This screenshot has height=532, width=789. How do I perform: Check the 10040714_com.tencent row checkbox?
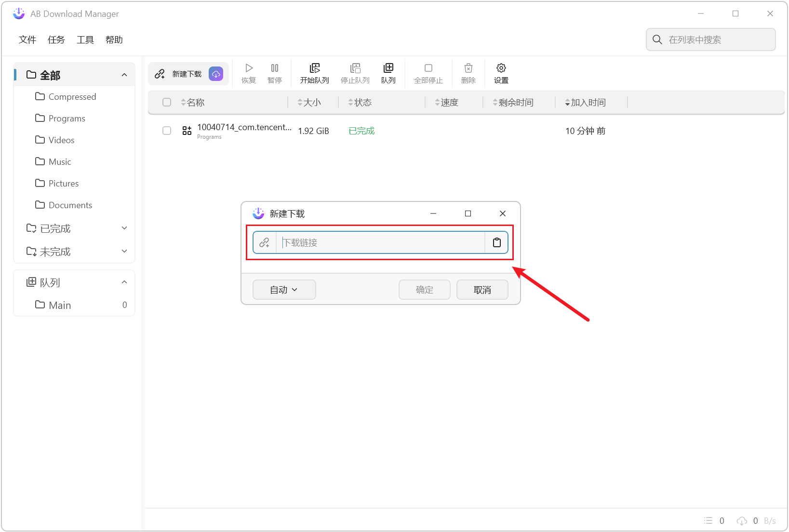coord(167,131)
